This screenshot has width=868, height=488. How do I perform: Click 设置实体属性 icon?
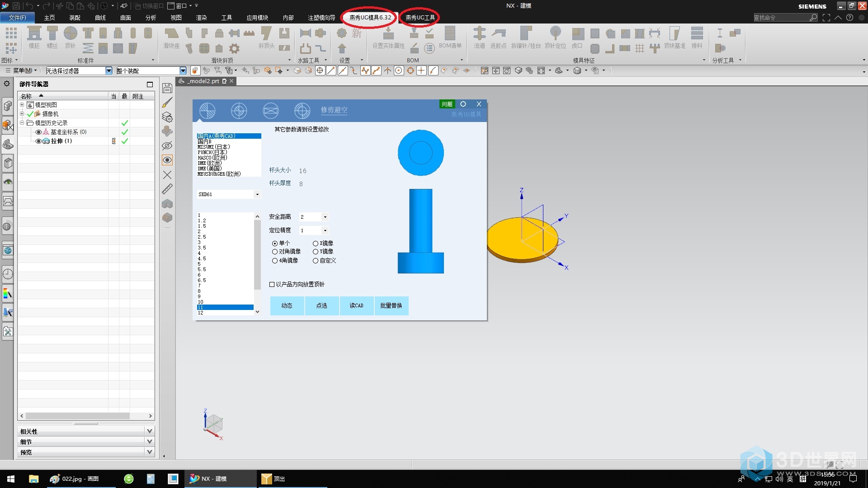[388, 34]
